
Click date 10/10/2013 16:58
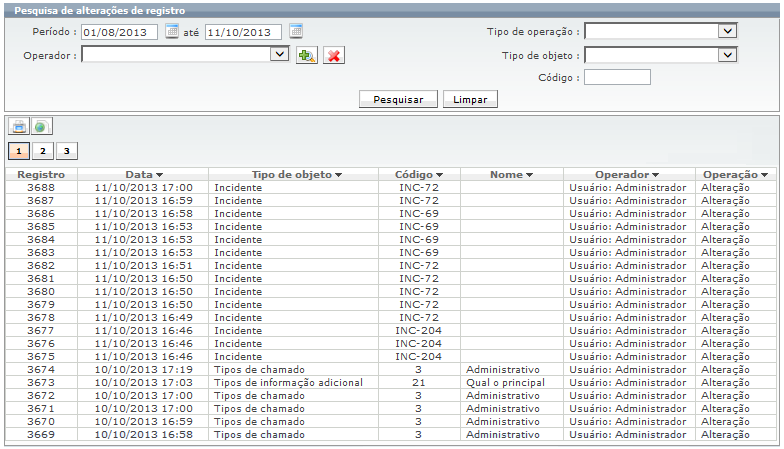click(x=144, y=434)
